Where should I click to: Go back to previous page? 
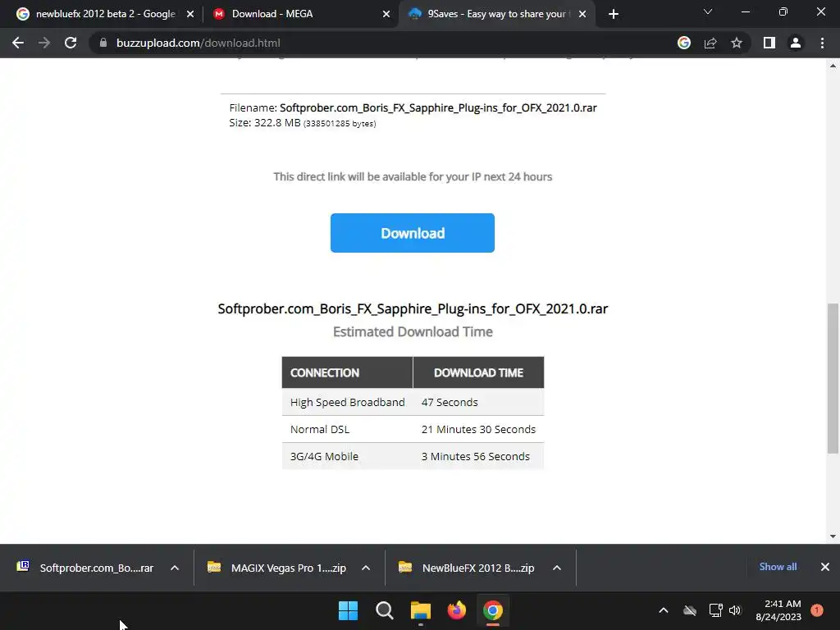click(x=18, y=43)
